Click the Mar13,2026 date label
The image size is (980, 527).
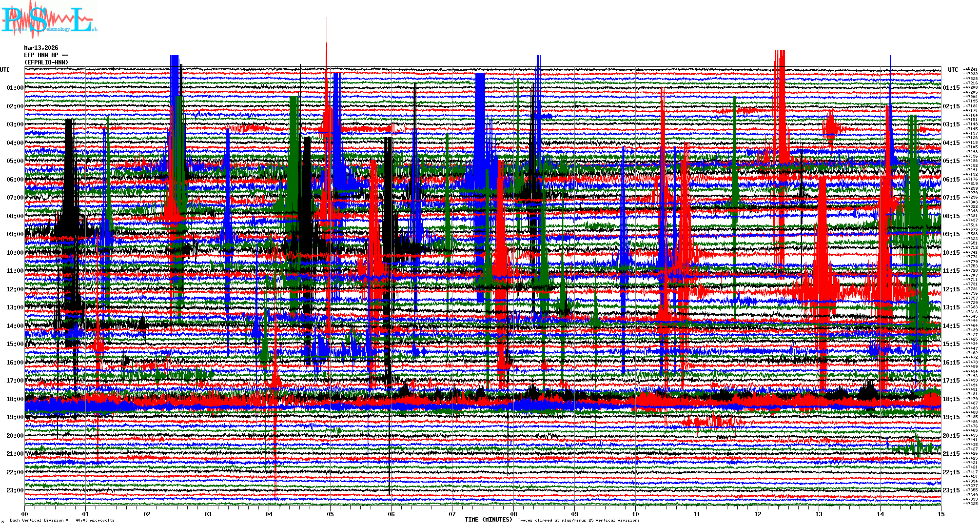click(41, 48)
